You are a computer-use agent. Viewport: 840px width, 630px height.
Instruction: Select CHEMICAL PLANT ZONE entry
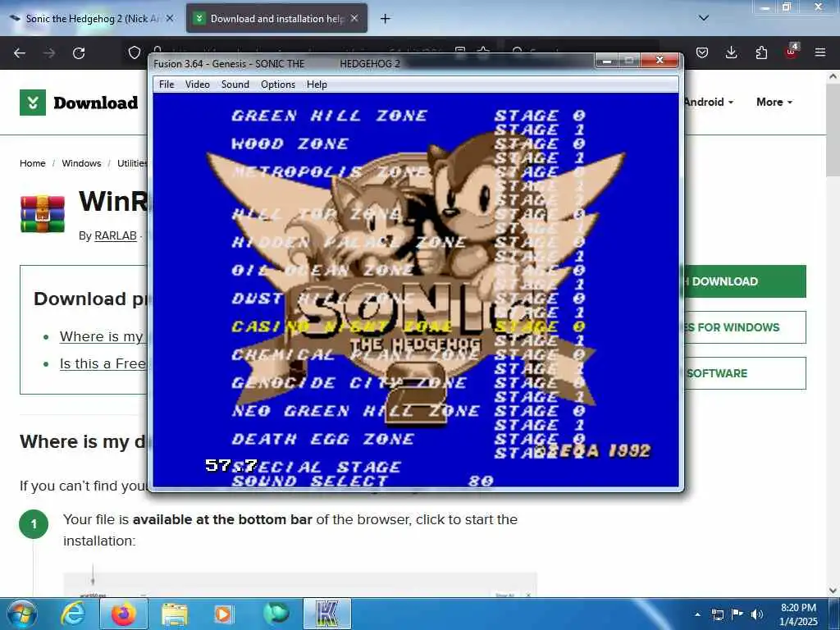pos(355,354)
